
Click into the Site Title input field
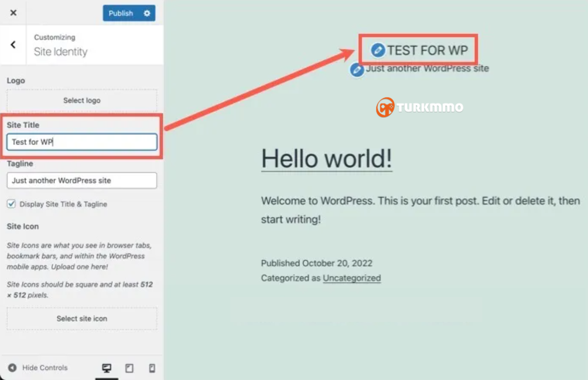[82, 142]
